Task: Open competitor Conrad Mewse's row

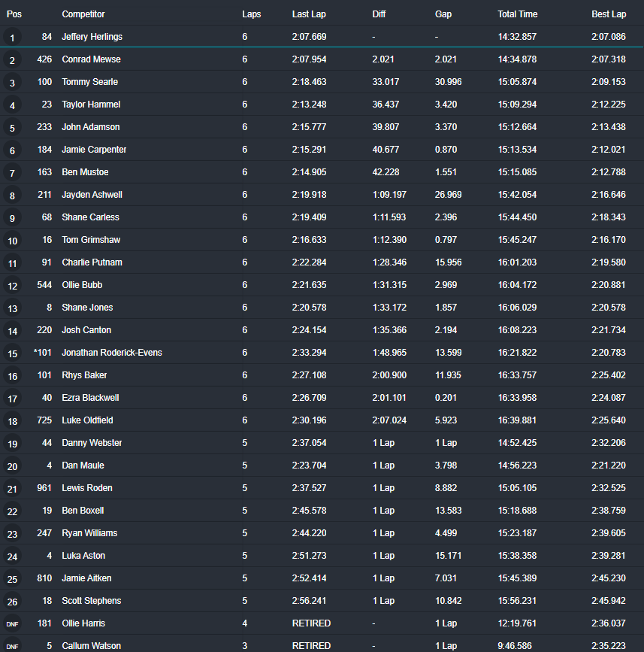Action: pos(91,59)
